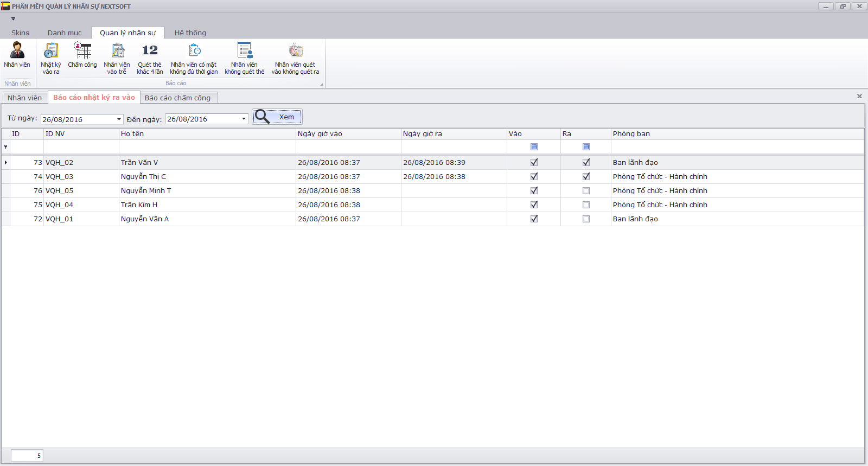The image size is (868, 466).
Task: Switch to the Báo cáo chấm công tab
Action: pos(177,98)
